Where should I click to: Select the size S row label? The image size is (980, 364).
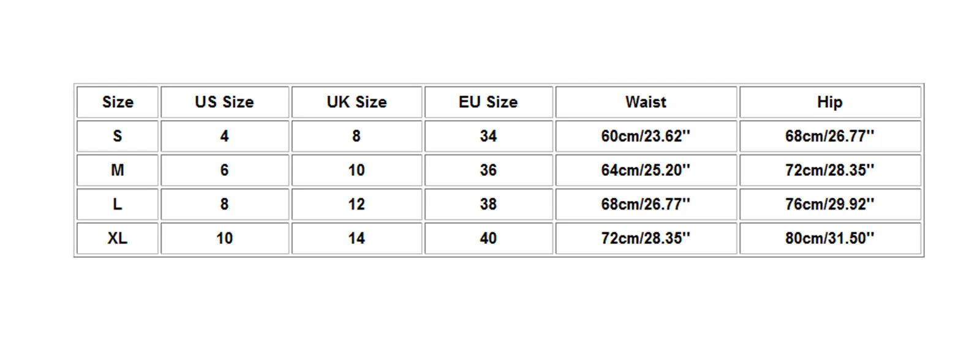117,136
